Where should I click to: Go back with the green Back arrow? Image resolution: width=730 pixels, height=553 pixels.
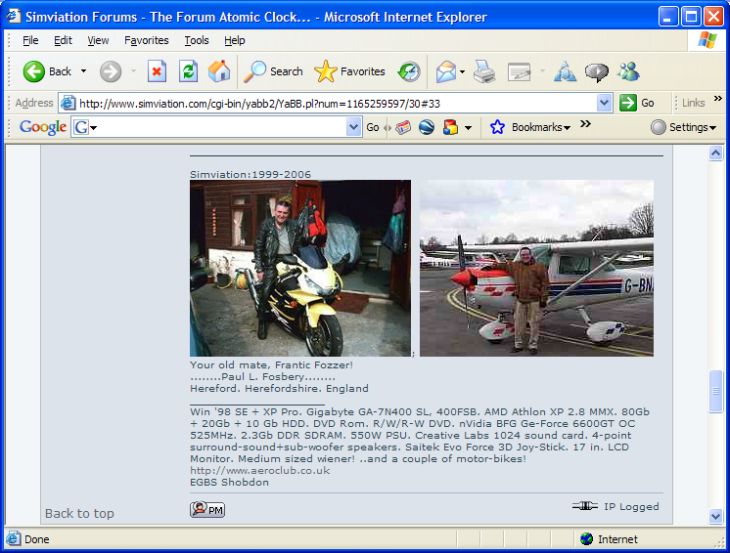[x=47, y=72]
